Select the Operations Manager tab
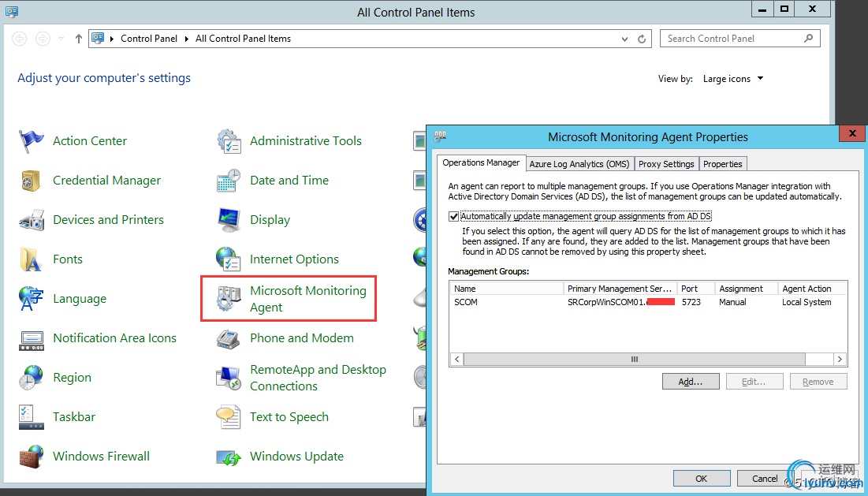Screen dimensions: 868x496 click(x=481, y=162)
